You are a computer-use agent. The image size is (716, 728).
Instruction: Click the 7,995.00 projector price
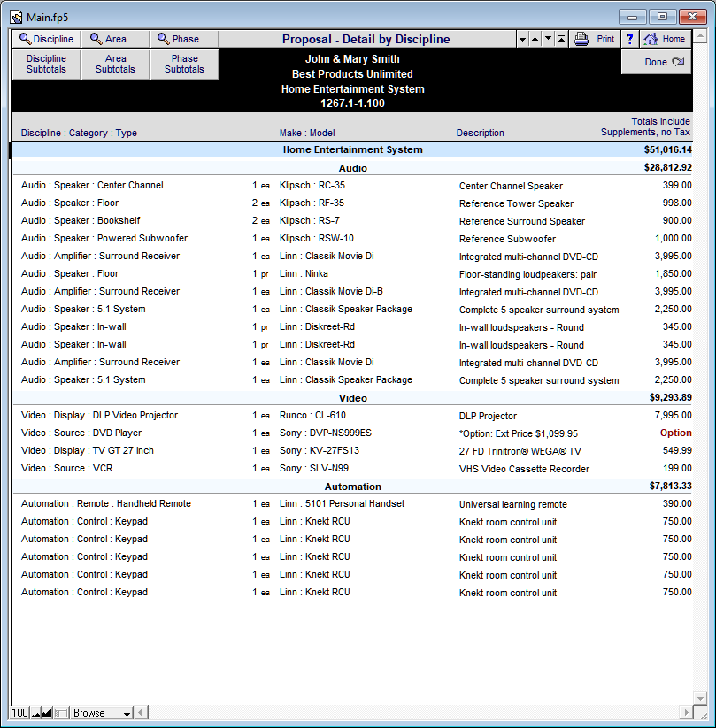(674, 415)
